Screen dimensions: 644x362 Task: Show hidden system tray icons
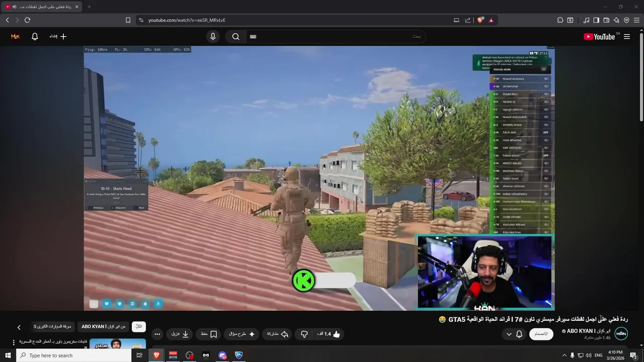(x=565, y=355)
